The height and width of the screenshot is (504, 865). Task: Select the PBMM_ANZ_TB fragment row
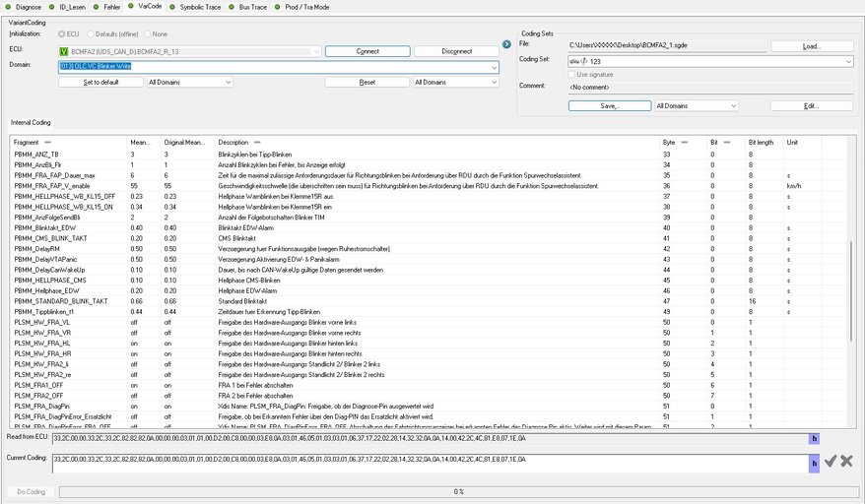pos(429,155)
